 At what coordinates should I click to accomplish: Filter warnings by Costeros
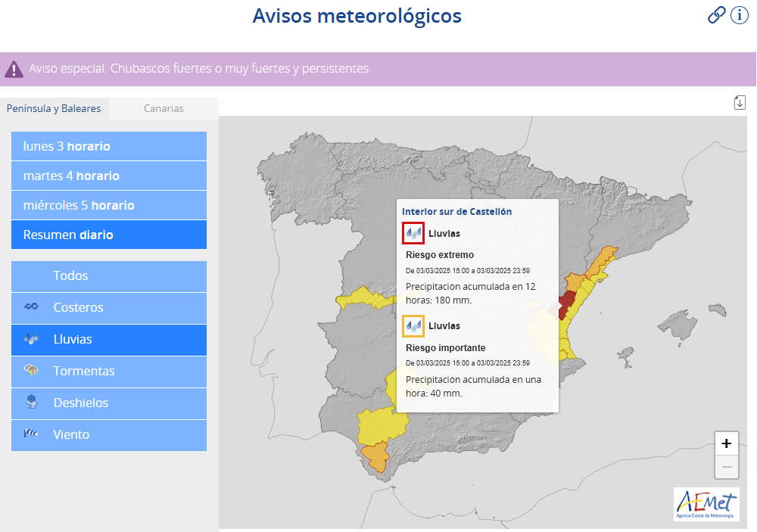pyautogui.click(x=109, y=308)
